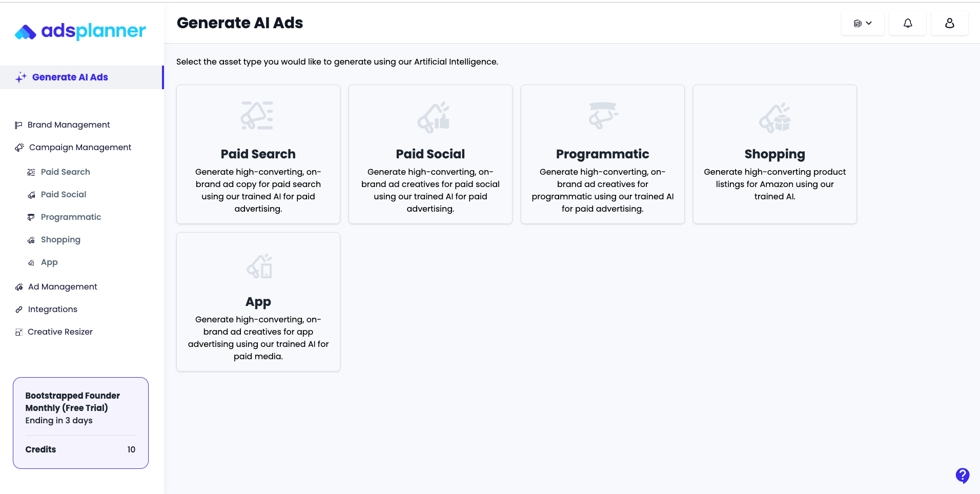Expand the credits dropdown in header
The height and width of the screenshot is (494, 980).
(863, 23)
